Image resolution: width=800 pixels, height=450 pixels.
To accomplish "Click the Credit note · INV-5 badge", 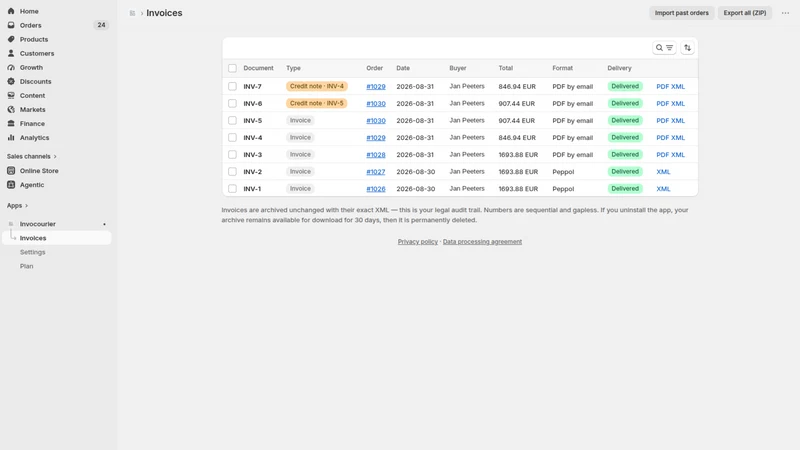I will (317, 103).
